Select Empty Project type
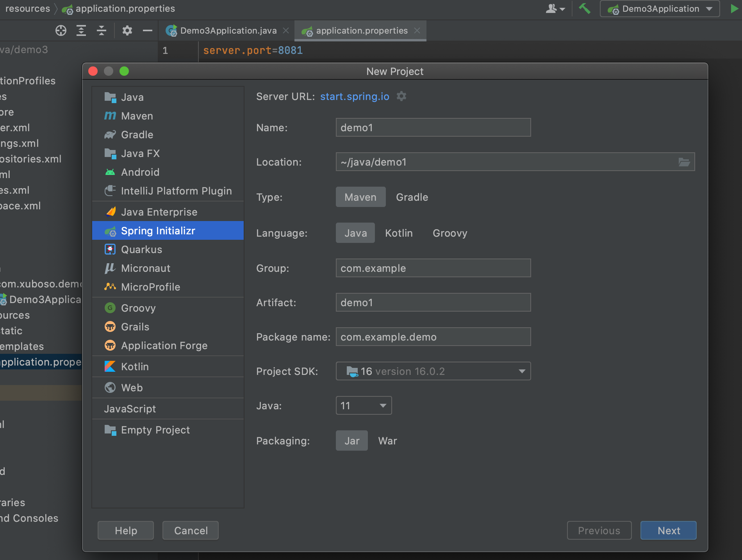 [168, 430]
